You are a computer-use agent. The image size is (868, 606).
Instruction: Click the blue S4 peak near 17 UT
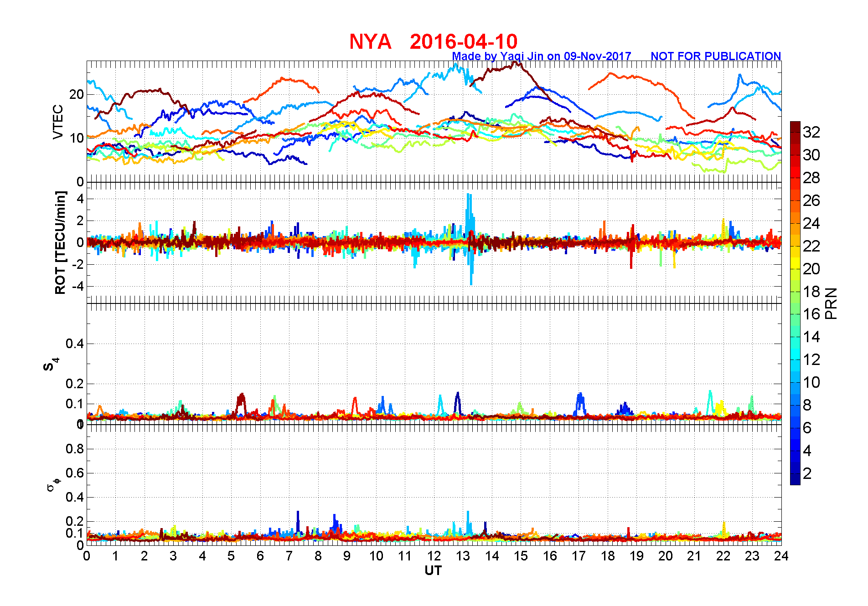point(580,402)
